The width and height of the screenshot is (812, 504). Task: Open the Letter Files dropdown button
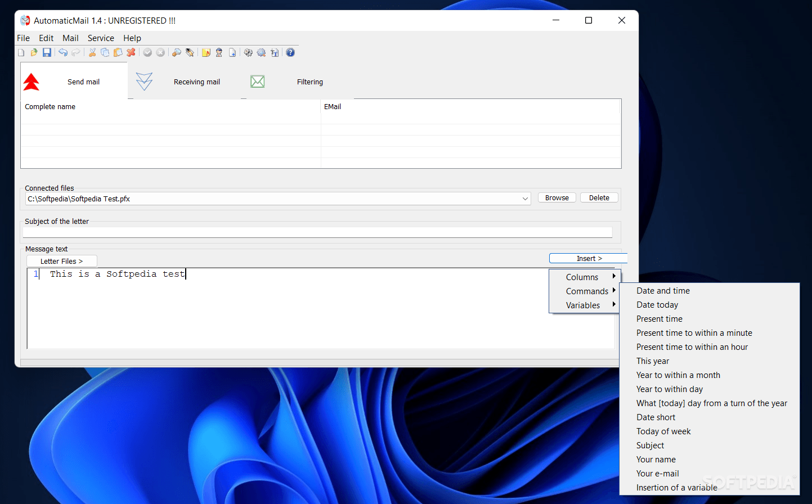(62, 262)
